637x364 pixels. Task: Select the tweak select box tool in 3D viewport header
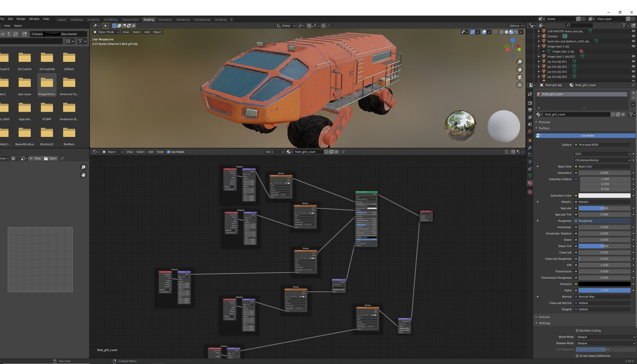[105, 26]
